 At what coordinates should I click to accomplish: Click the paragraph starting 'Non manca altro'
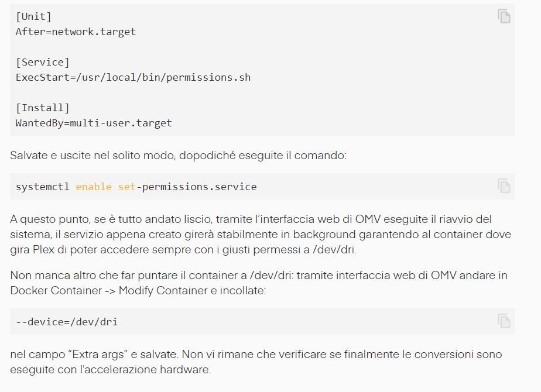[259, 283]
